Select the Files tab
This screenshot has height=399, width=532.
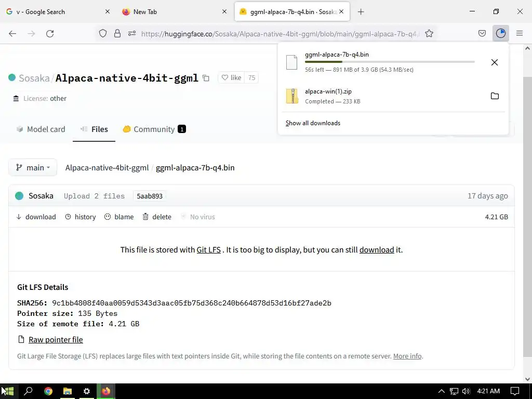click(x=94, y=129)
